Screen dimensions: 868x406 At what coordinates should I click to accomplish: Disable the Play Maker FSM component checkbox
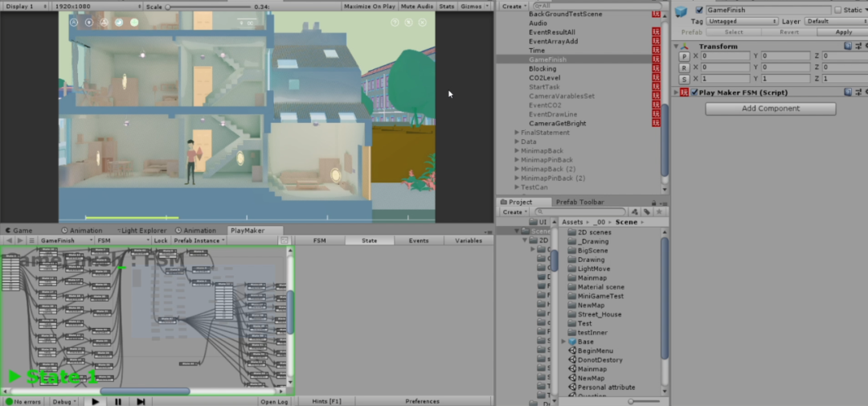point(694,92)
